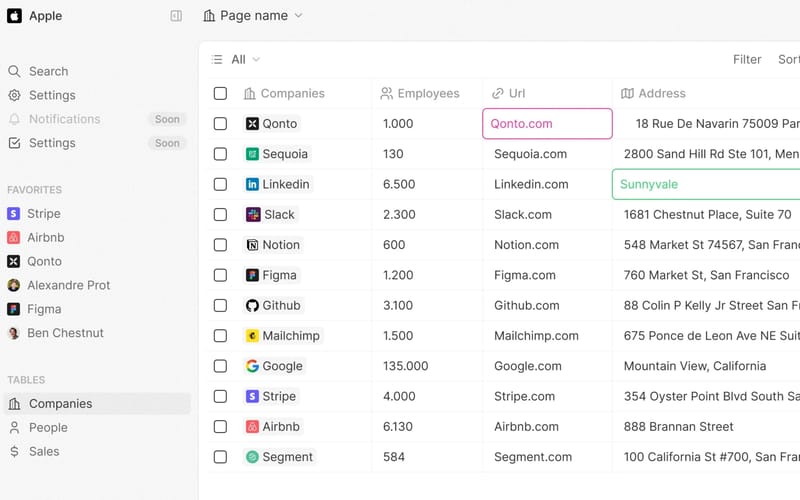Click the 888 Brannan Street address cell
The width and height of the screenshot is (800, 500).
coord(706,427)
